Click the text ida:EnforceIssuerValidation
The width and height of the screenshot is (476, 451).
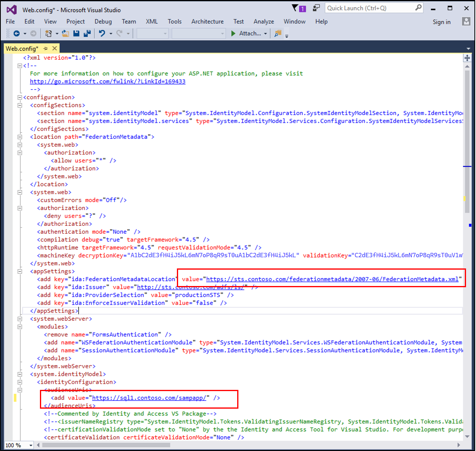(118, 303)
